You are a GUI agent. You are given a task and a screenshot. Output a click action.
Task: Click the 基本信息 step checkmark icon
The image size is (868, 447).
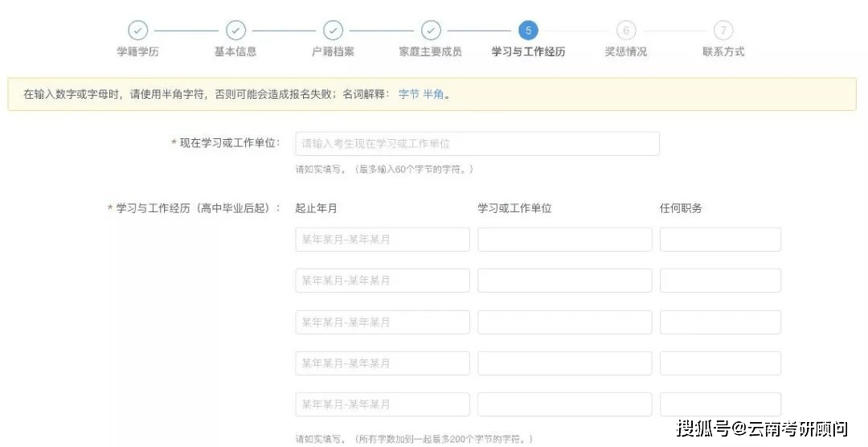pyautogui.click(x=235, y=31)
